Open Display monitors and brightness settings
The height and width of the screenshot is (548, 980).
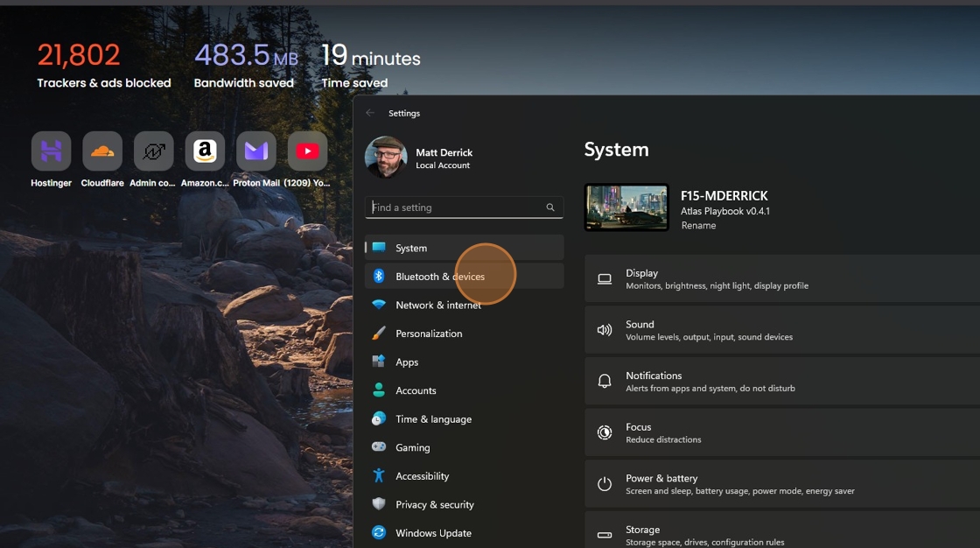pyautogui.click(x=782, y=279)
